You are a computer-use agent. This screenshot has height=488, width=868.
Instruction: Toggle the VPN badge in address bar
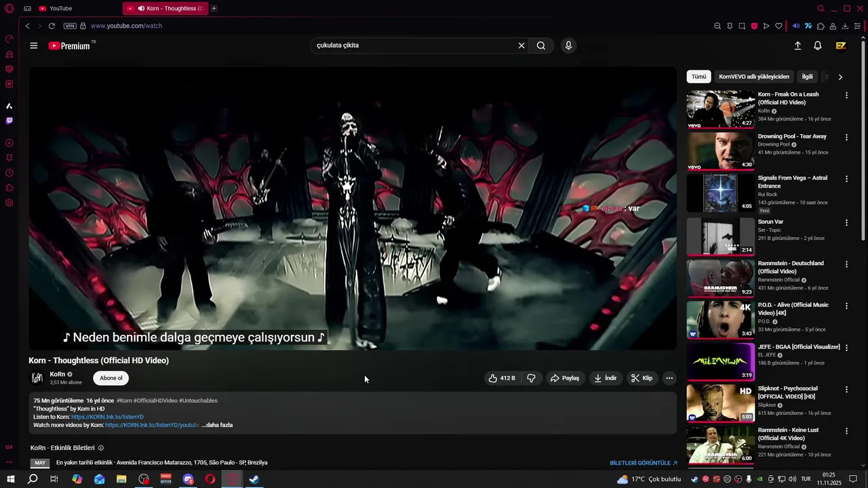[x=70, y=26]
